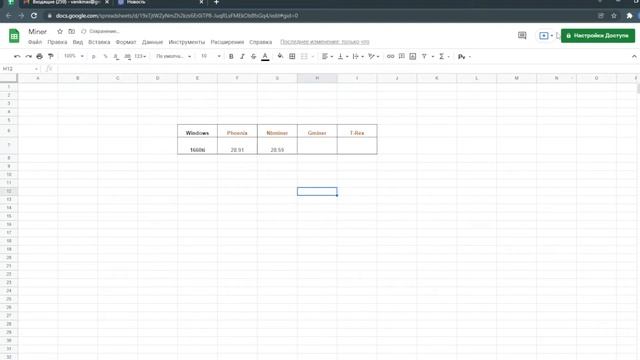
Task: Print the spreadsheet
Action: (39, 56)
